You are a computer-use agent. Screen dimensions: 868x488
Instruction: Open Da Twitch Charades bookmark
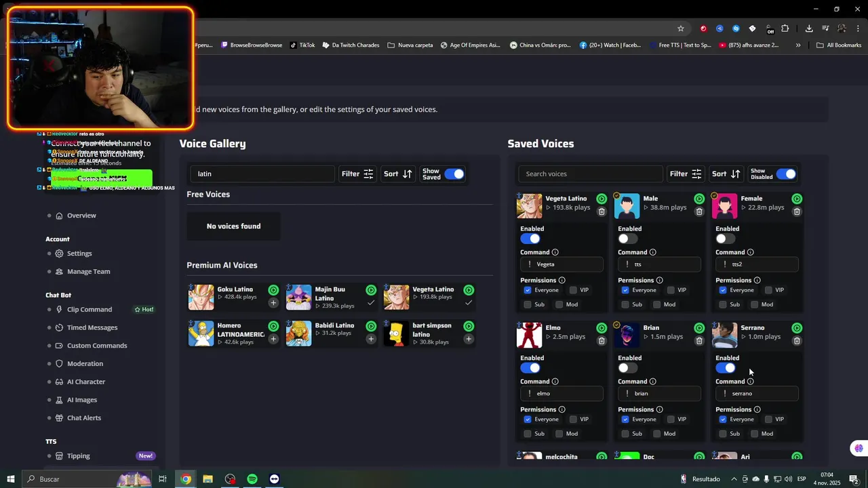coord(351,45)
